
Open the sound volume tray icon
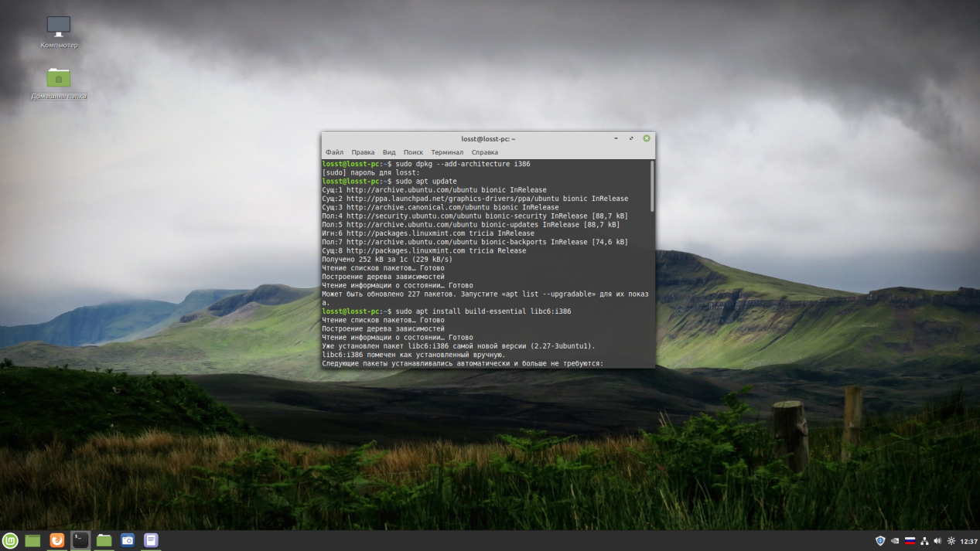coord(937,541)
